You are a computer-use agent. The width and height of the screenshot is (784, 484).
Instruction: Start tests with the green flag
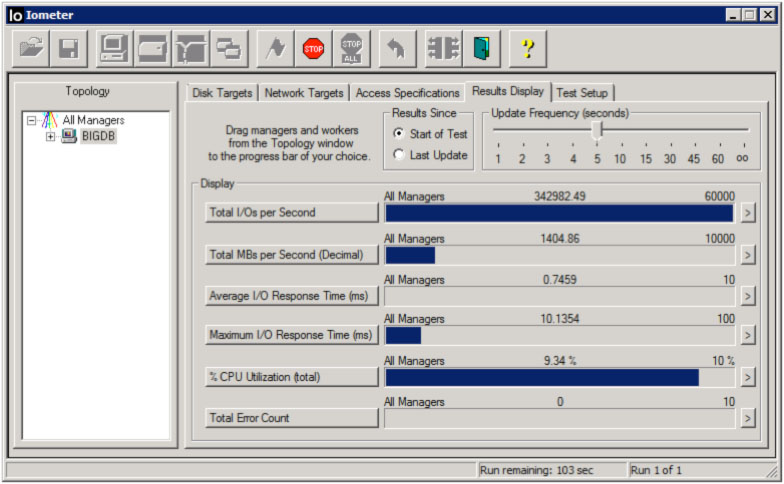(x=275, y=48)
